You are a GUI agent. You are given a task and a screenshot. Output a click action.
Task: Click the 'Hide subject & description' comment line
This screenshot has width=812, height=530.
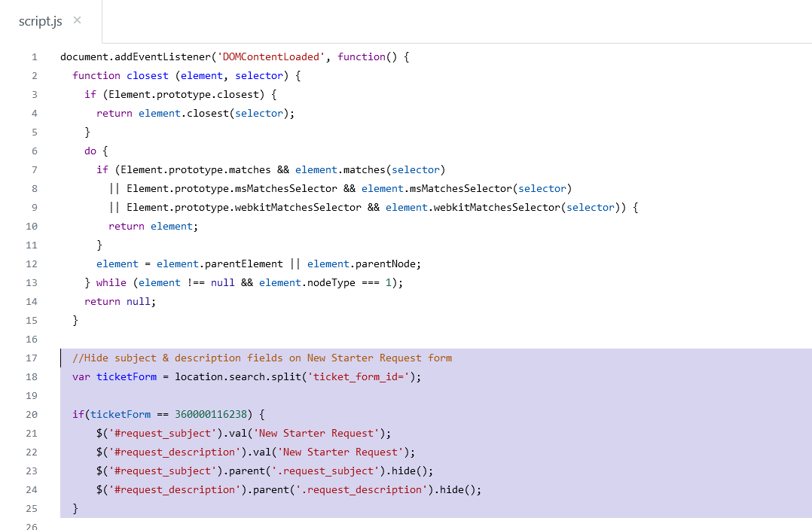[x=262, y=358]
